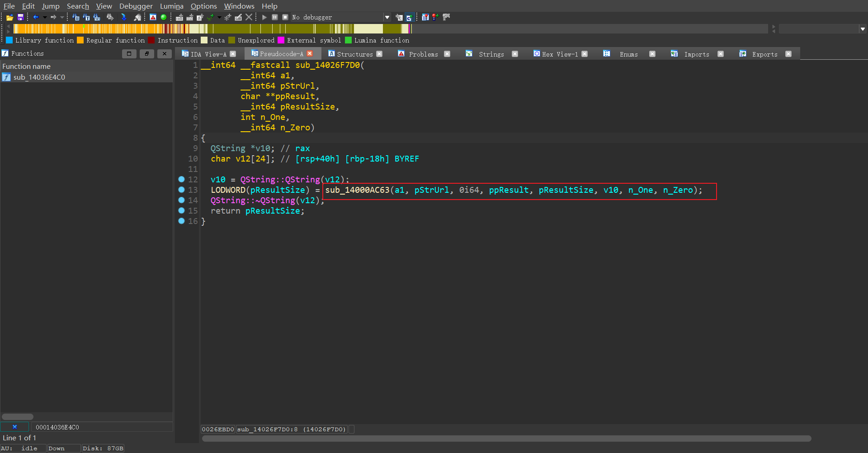The width and height of the screenshot is (868, 453).
Task: Open the dropdown right of the navigation band
Action: (863, 29)
